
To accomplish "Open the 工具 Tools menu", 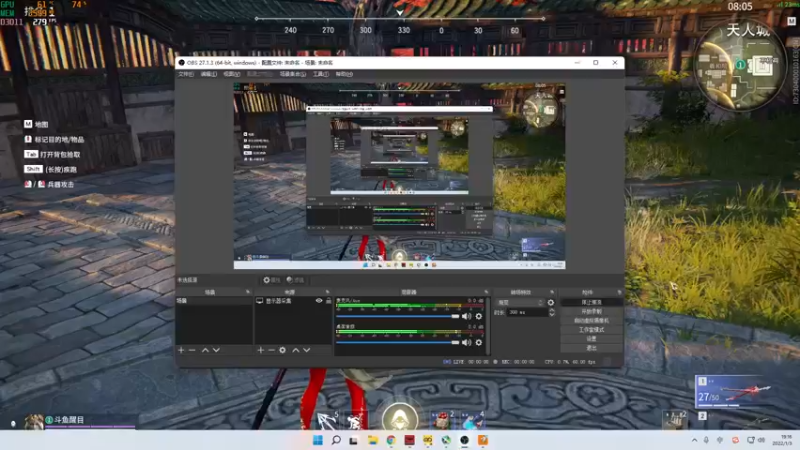I will pyautogui.click(x=321, y=74).
